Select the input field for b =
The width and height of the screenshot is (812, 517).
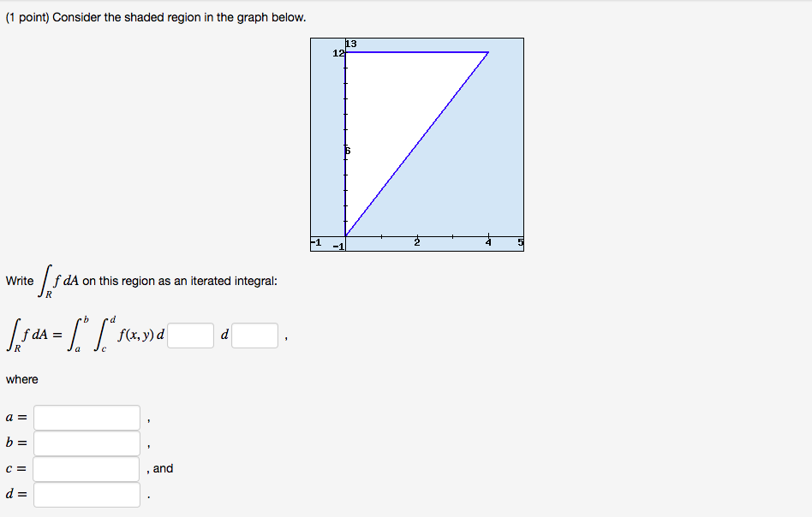coord(86,443)
